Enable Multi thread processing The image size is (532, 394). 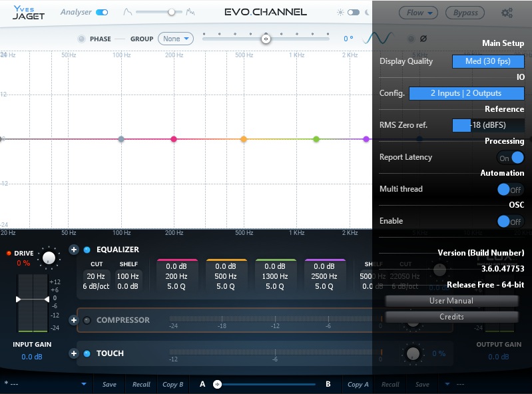point(511,190)
